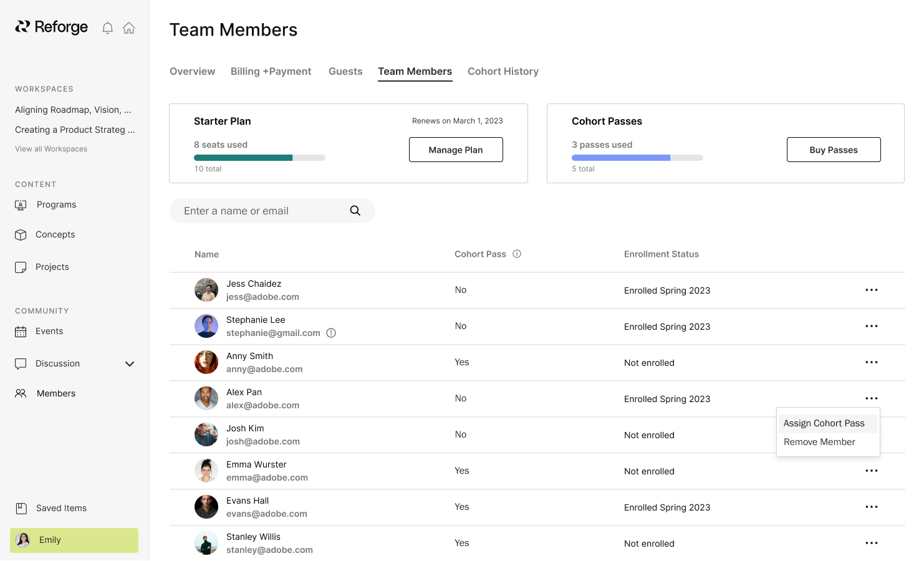Viewport: 924px width, 561px height.
Task: Focus the name or email search field
Action: 272,211
